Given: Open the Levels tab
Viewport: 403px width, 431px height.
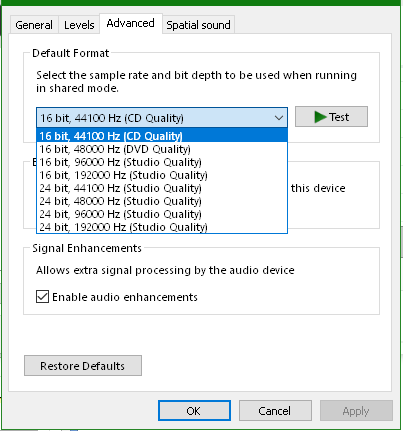Looking at the screenshot, I should point(79,25).
